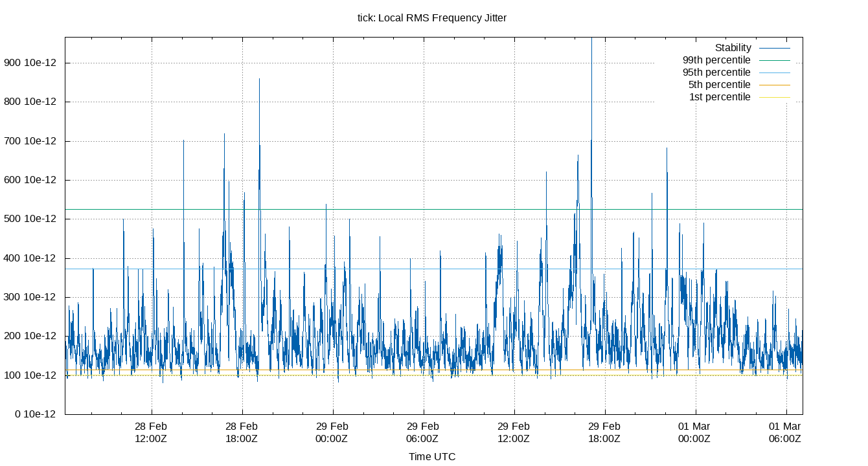Click the '700 10e-12' y-axis label
This screenshot has width=868, height=466.
coord(30,141)
